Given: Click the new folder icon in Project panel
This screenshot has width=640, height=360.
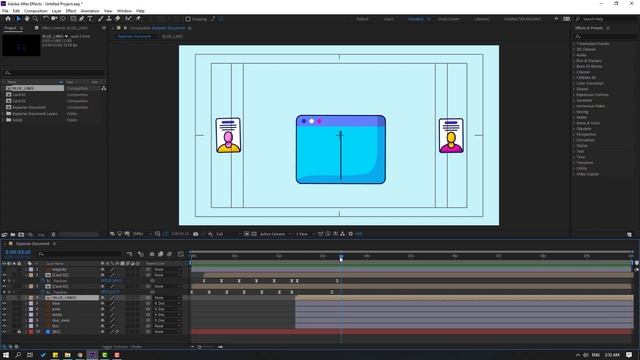Looking at the screenshot, I should coord(13,235).
